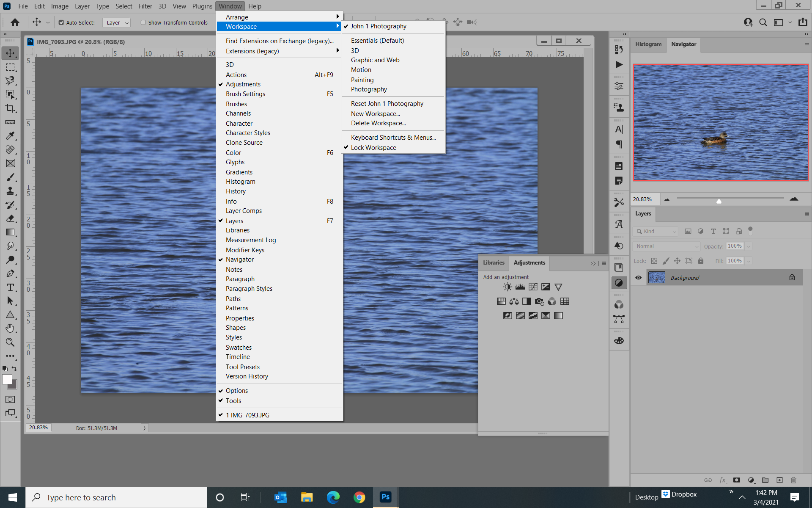Add a Brightness/Contrast adjustment

click(507, 287)
